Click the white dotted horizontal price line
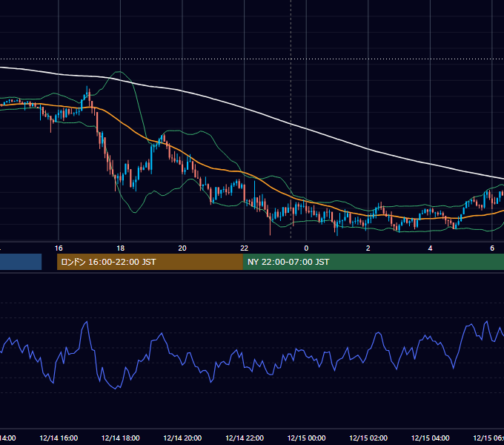 click(252, 59)
